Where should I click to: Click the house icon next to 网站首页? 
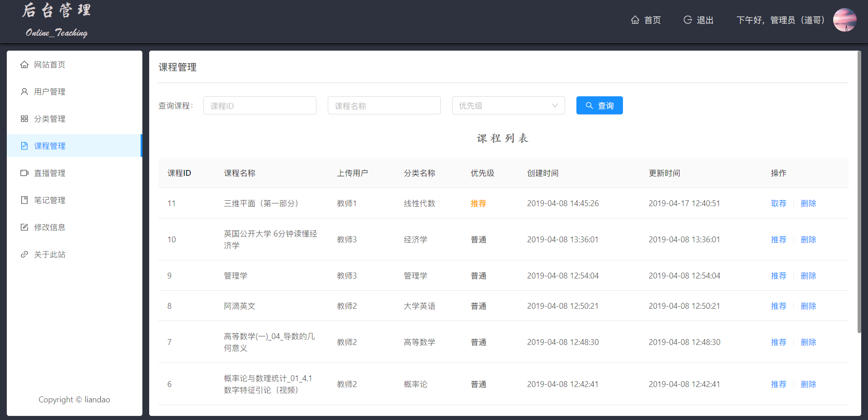[x=24, y=65]
